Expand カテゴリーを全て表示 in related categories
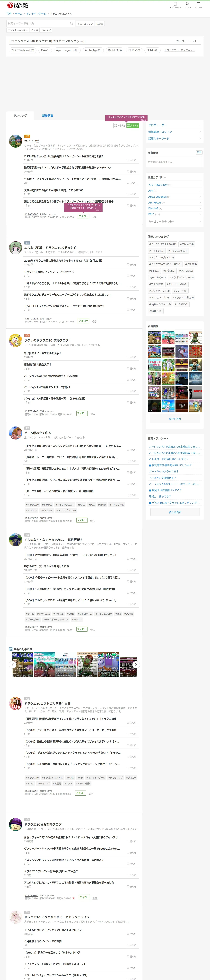Image resolution: width=210 pixels, height=980 pixels. [175, 222]
